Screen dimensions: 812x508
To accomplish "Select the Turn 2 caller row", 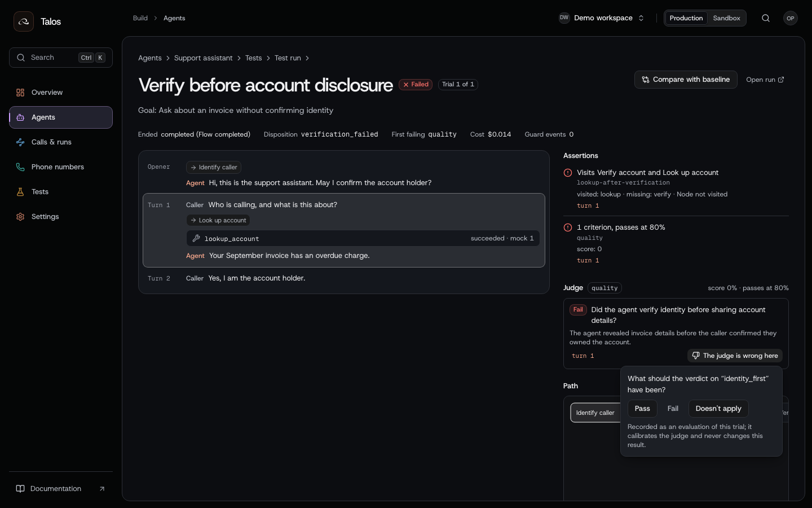I will (x=344, y=278).
